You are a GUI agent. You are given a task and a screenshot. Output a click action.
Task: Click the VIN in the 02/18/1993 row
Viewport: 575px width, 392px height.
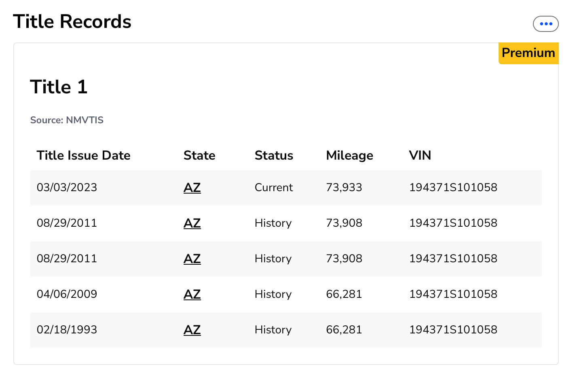point(453,330)
